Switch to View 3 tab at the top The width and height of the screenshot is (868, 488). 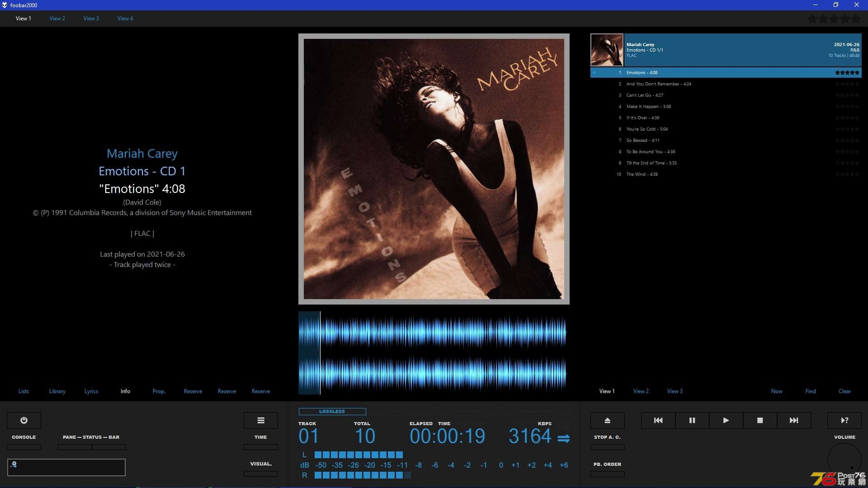[91, 19]
